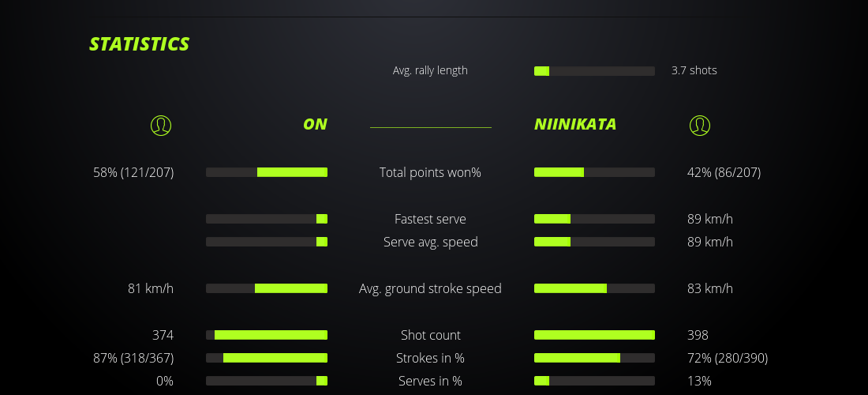Viewport: 868px width, 395px height.
Task: Click the Avg. ground stroke speed label
Action: click(430, 288)
